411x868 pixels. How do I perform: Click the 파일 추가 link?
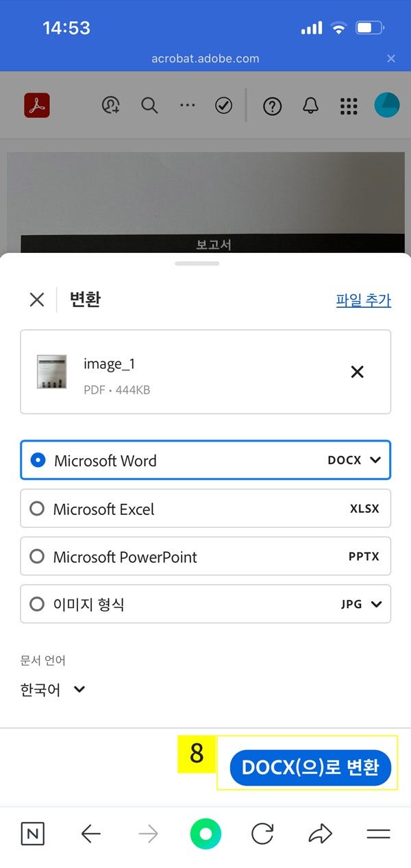364,300
